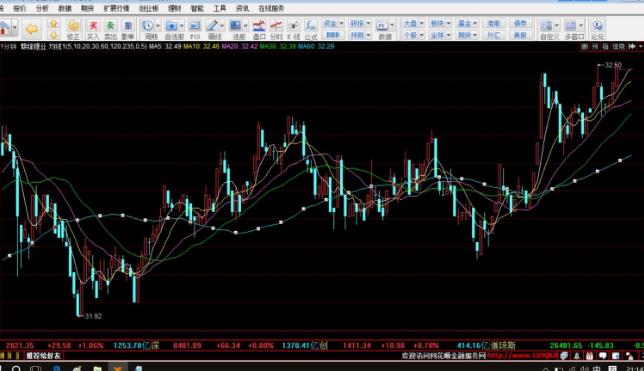Expand the 多窗口 multi-window dropdown arrow

581,25
